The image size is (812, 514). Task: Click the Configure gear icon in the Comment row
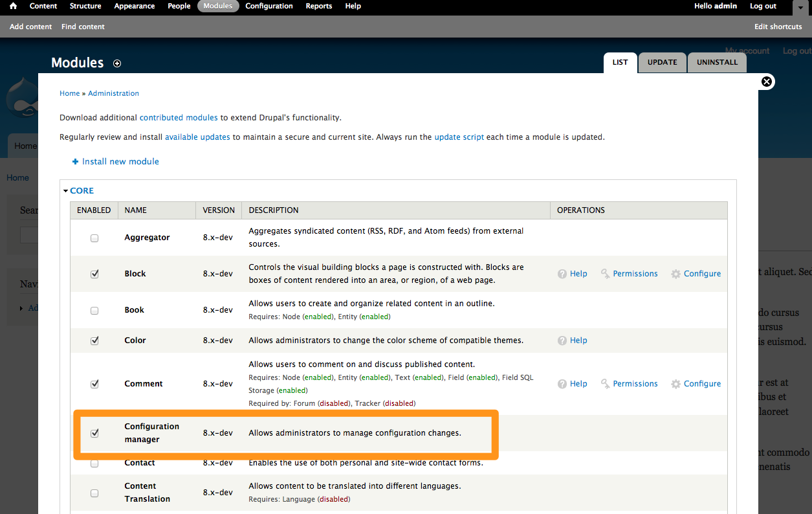(x=675, y=384)
